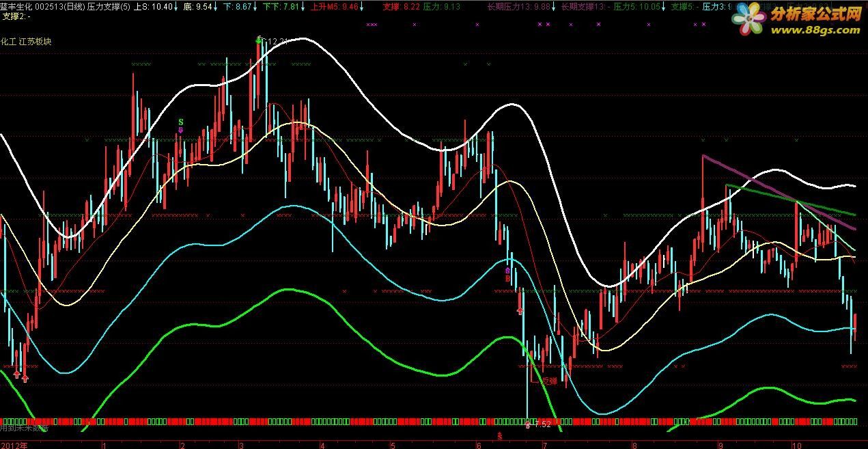Jump to month 2 on the time axis
This screenshot has width=868, height=449.
[182, 445]
